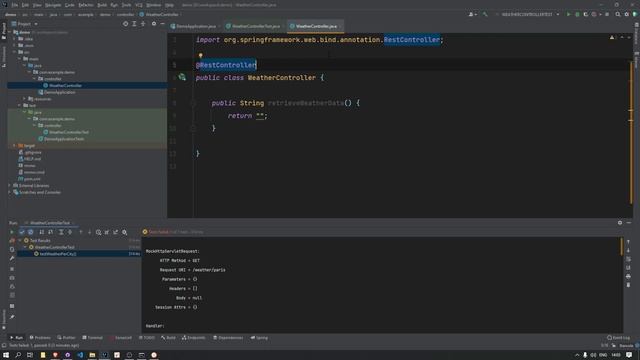
Task: Open Visual Studio Code from the taskbar
Action: tap(80, 355)
